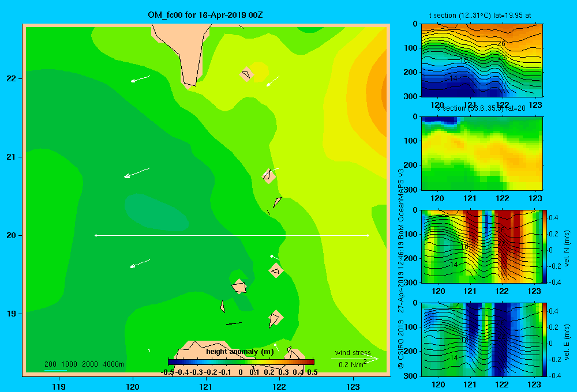Click the '0.4' tick on vel. N scale
This screenshot has height=392, width=577.
pyautogui.click(x=553, y=218)
